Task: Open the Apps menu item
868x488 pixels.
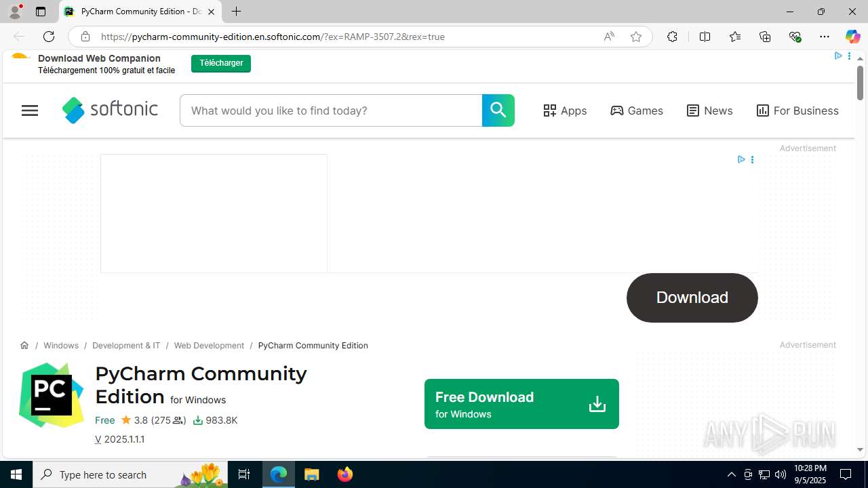Action: pyautogui.click(x=565, y=110)
